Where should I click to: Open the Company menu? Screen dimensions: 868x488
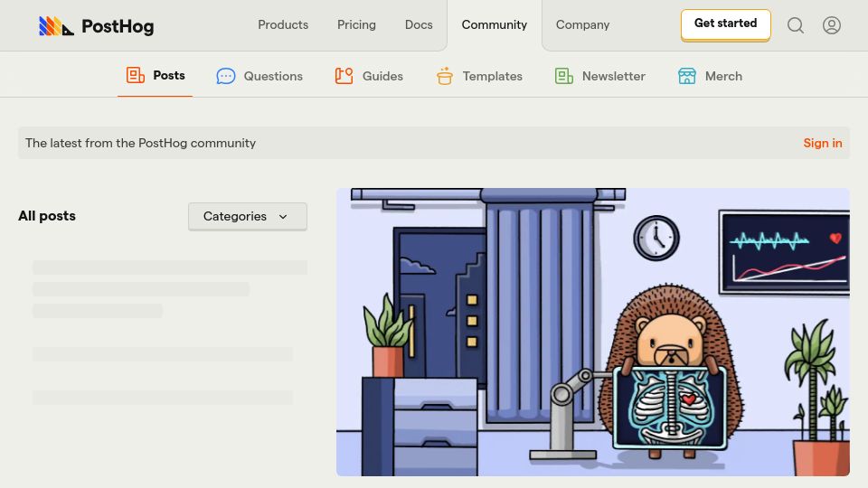(582, 25)
